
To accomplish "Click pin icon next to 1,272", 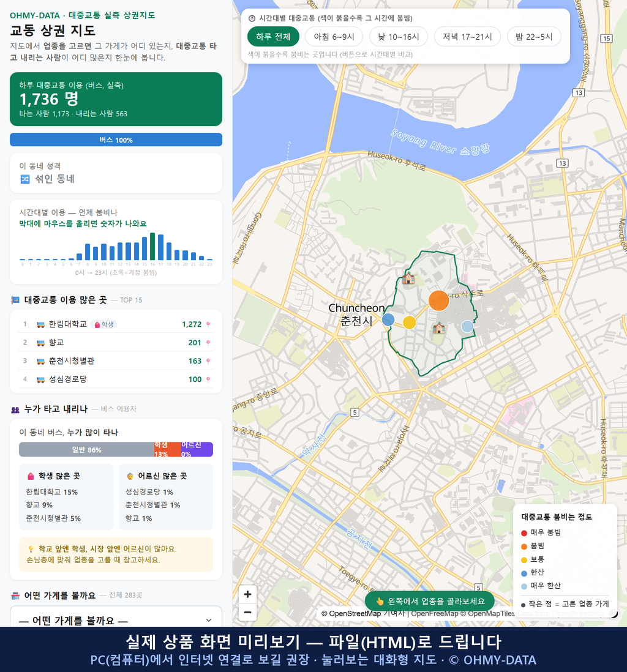I will (x=208, y=324).
